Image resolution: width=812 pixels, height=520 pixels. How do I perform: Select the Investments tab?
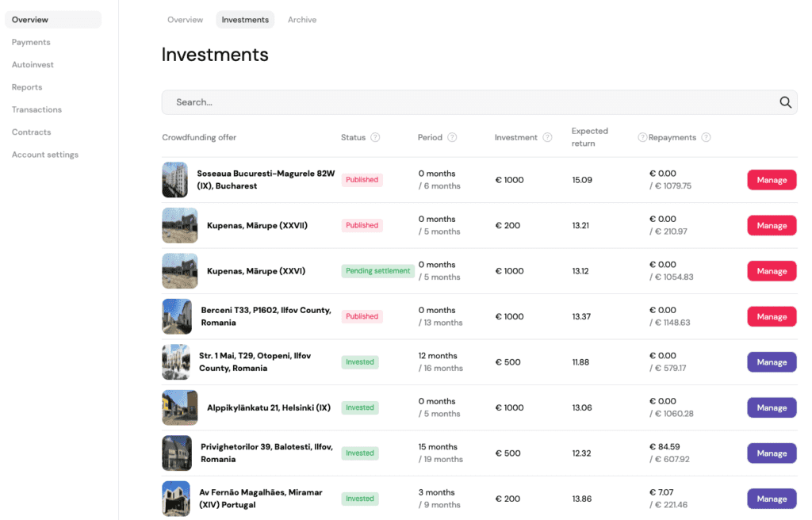coord(245,20)
